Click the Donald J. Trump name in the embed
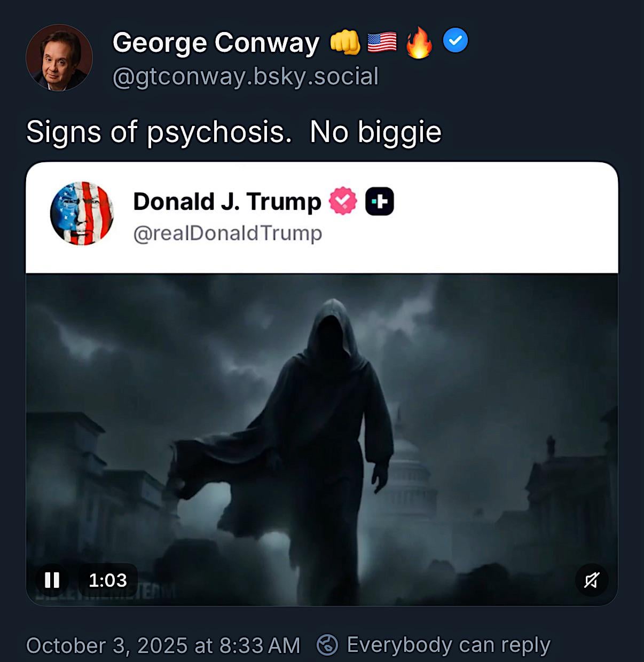644x662 pixels. [x=227, y=202]
